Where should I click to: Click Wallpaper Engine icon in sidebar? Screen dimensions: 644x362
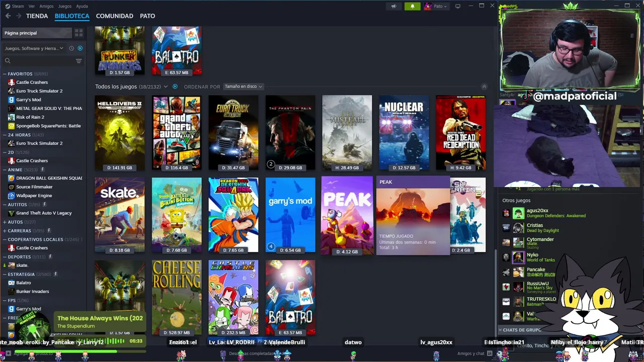[12, 196]
